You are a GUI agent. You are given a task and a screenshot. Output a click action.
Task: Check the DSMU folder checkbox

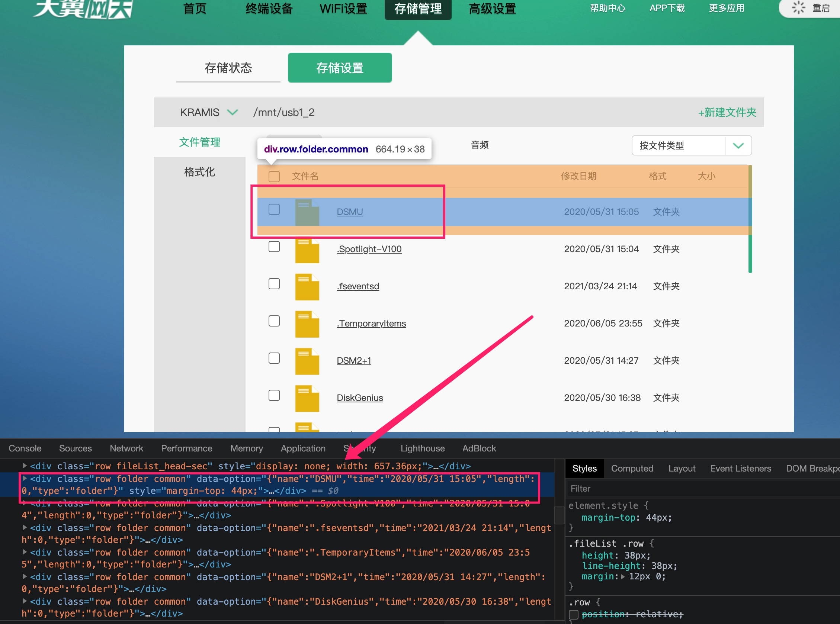tap(274, 209)
